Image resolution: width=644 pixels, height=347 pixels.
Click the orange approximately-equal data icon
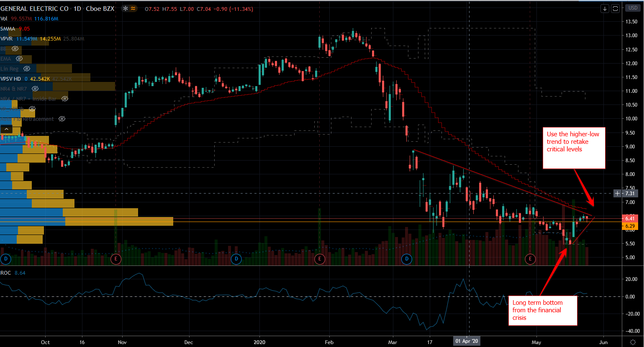133,8
